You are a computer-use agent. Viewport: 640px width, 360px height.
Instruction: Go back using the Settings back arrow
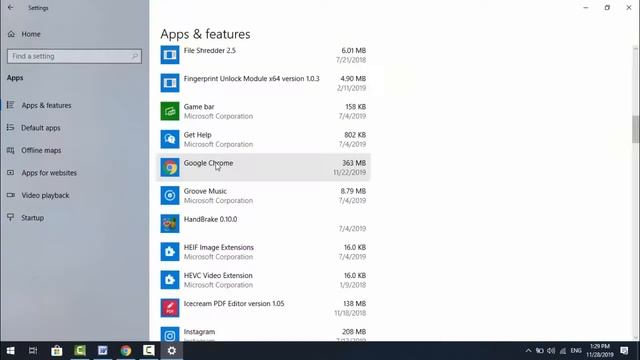[11, 8]
